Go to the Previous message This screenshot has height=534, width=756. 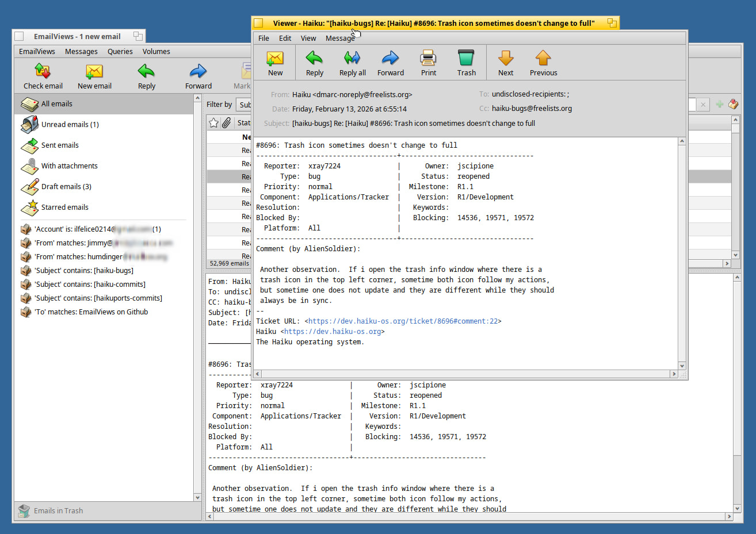coord(543,63)
